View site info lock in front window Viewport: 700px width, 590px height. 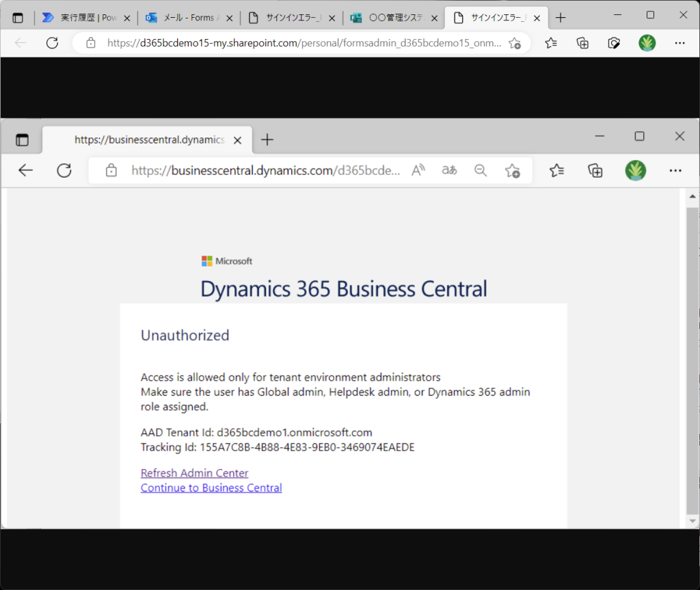point(111,170)
